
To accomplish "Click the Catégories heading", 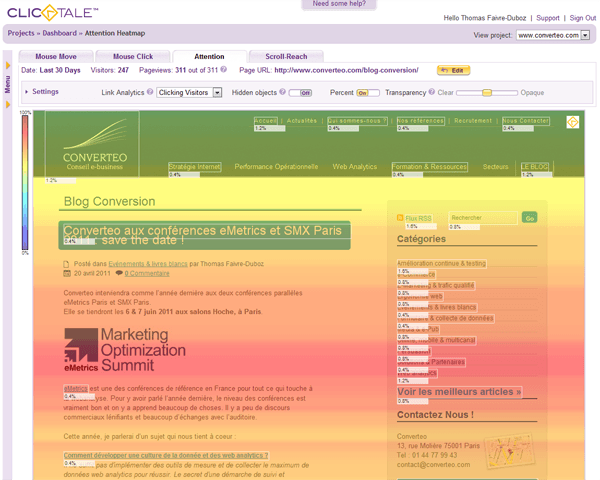I will (x=421, y=239).
